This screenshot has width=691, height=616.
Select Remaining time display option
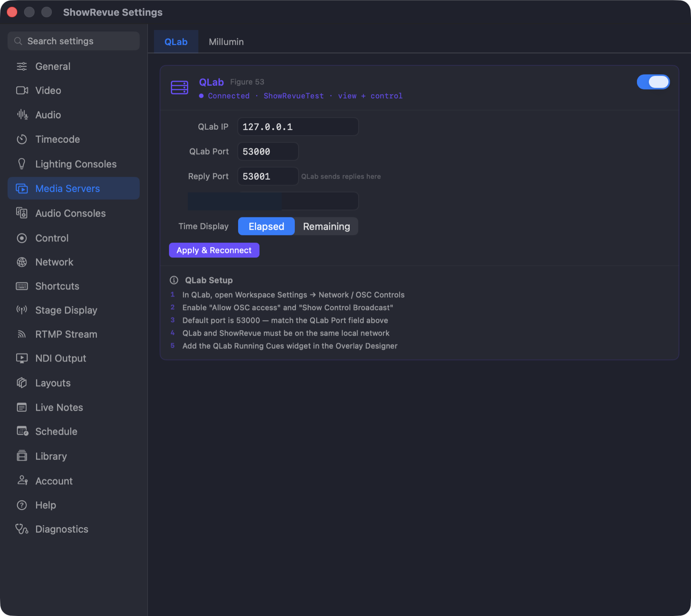point(326,226)
